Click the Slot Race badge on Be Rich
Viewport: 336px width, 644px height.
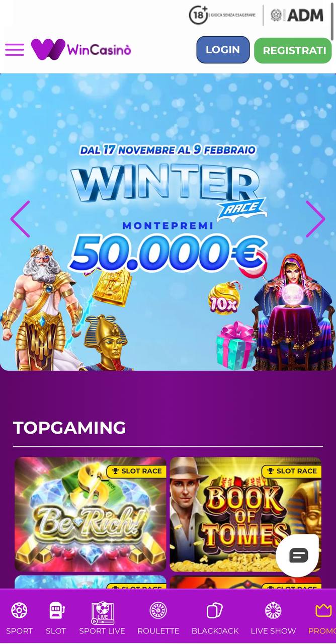point(136,471)
